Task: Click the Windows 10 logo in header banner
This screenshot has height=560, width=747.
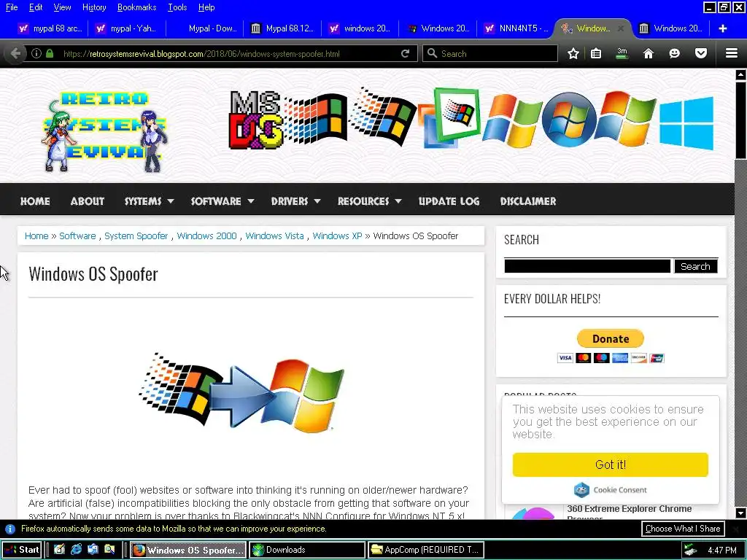Action: point(686,122)
